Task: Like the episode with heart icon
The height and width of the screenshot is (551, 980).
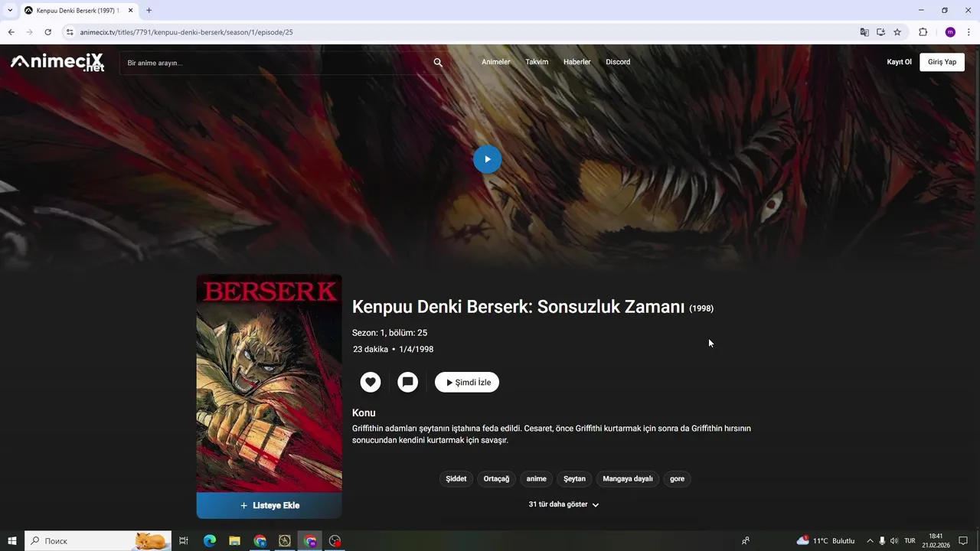Action: 371,382
